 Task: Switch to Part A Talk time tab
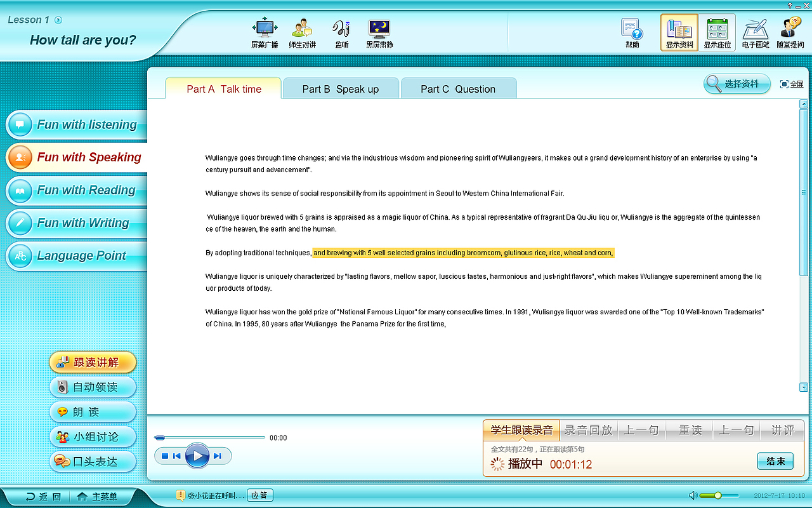coord(223,89)
